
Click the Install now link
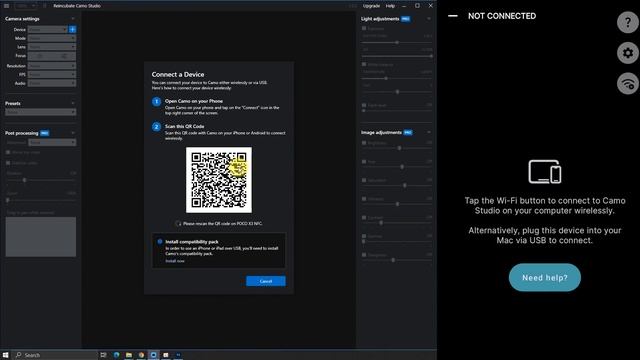175,261
